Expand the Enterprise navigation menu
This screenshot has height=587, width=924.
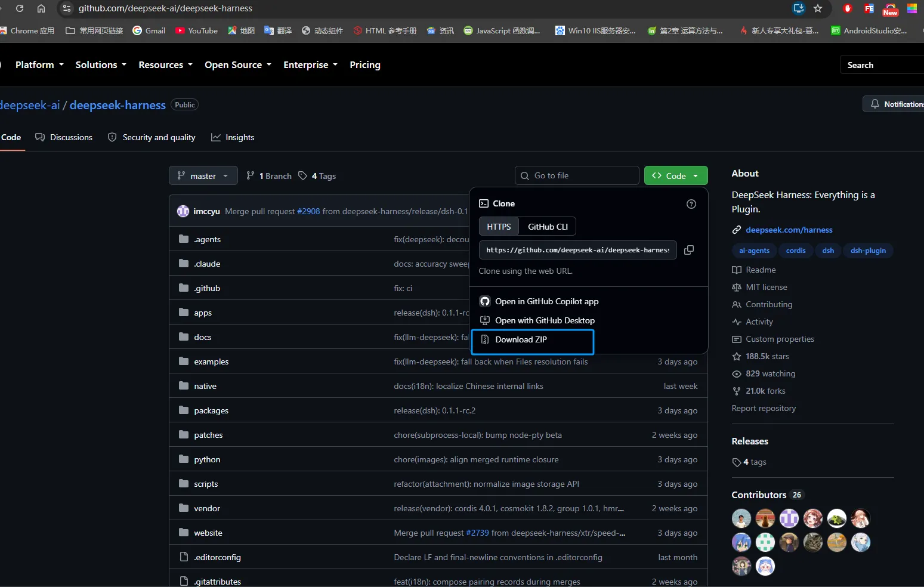(310, 64)
